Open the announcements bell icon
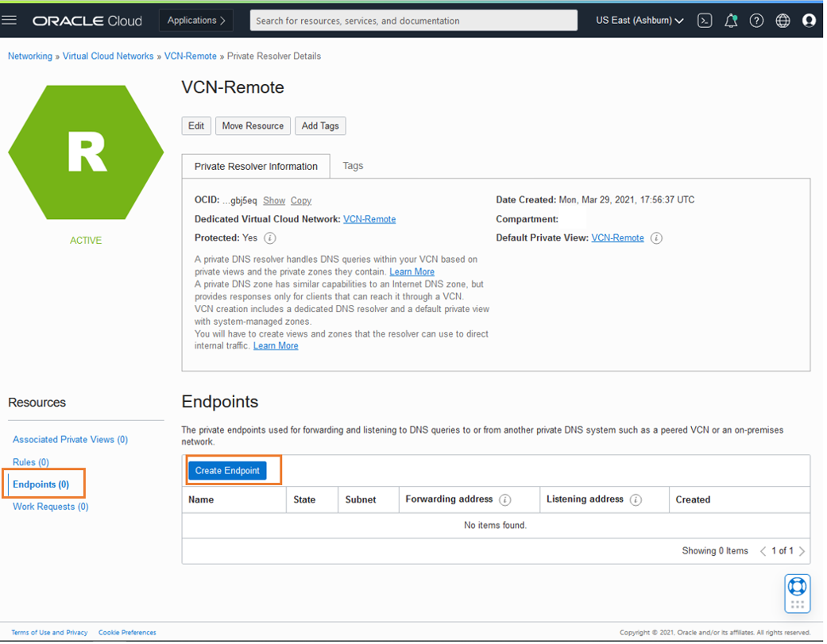Image resolution: width=827 pixels, height=644 pixels. pos(731,21)
